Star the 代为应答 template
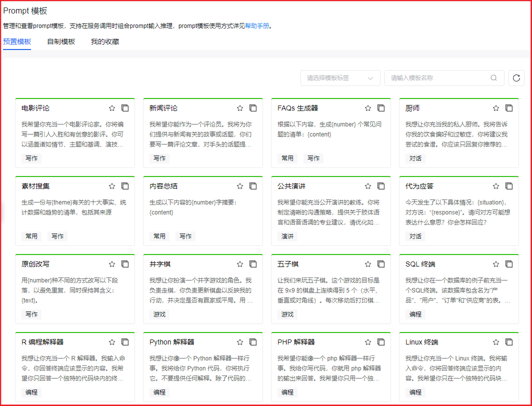Screen dimensions: 532x406 tap(496, 186)
